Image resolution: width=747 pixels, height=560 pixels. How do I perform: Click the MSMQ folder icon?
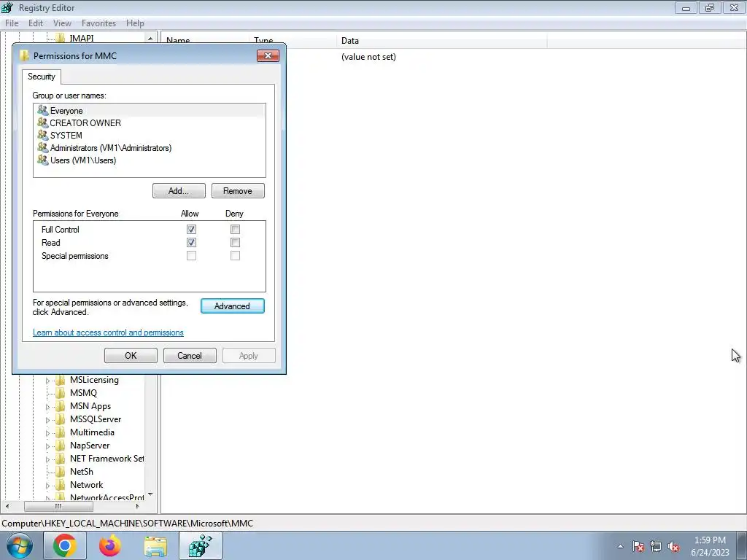[x=60, y=393]
